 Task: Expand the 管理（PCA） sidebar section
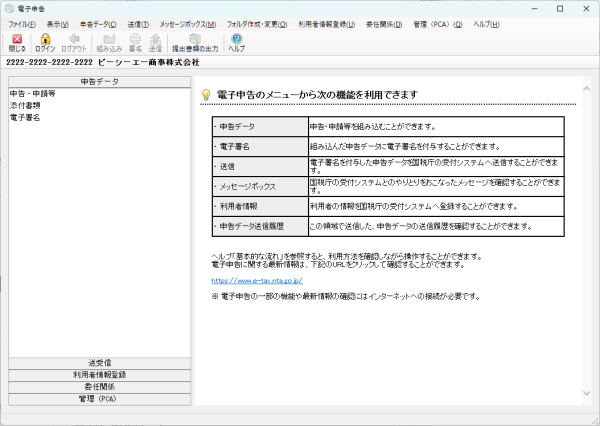(98, 399)
